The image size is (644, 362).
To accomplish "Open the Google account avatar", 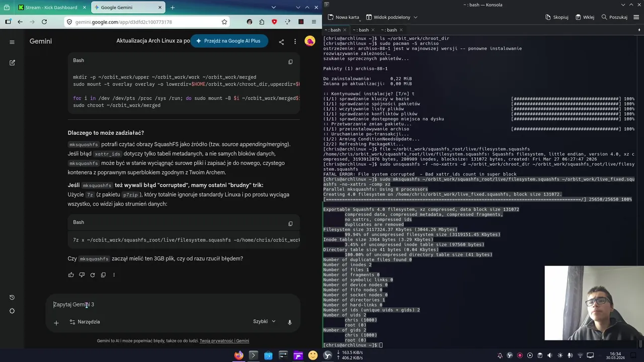I will (x=310, y=41).
